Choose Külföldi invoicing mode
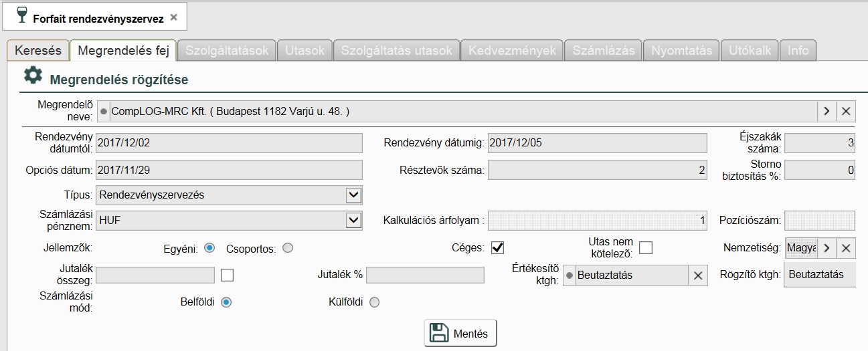The height and width of the screenshot is (351, 868). click(374, 302)
